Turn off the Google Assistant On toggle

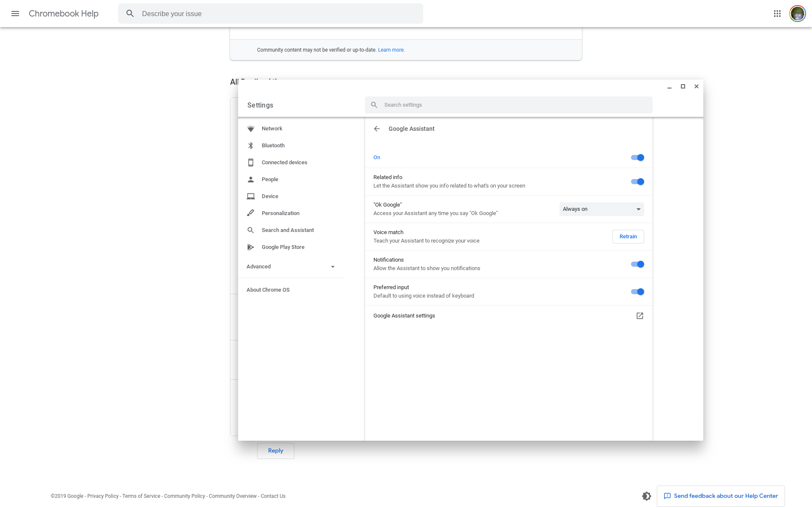click(x=637, y=157)
